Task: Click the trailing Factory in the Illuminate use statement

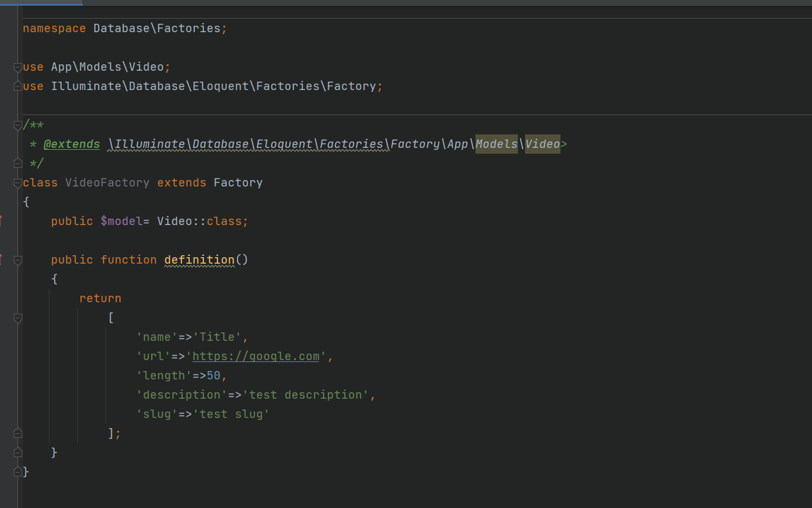Action: (x=351, y=86)
